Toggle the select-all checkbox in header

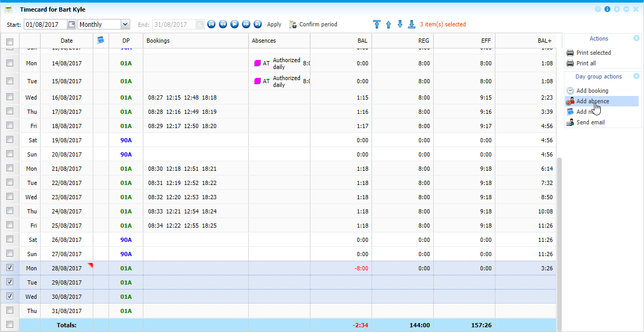[10, 41]
